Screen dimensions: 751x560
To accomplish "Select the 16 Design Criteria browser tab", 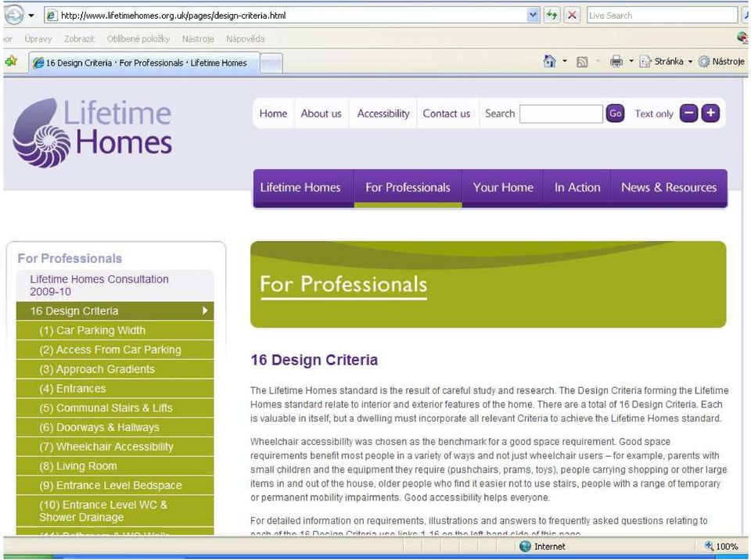I will click(146, 63).
